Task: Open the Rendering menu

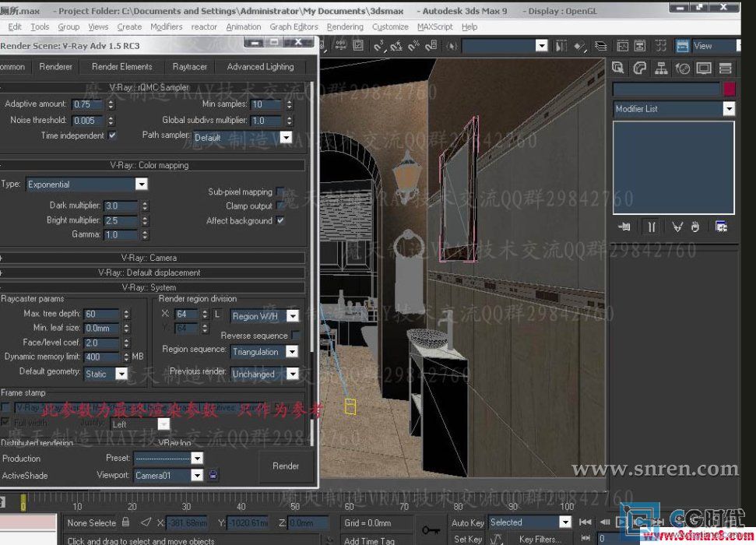Action: point(345,27)
